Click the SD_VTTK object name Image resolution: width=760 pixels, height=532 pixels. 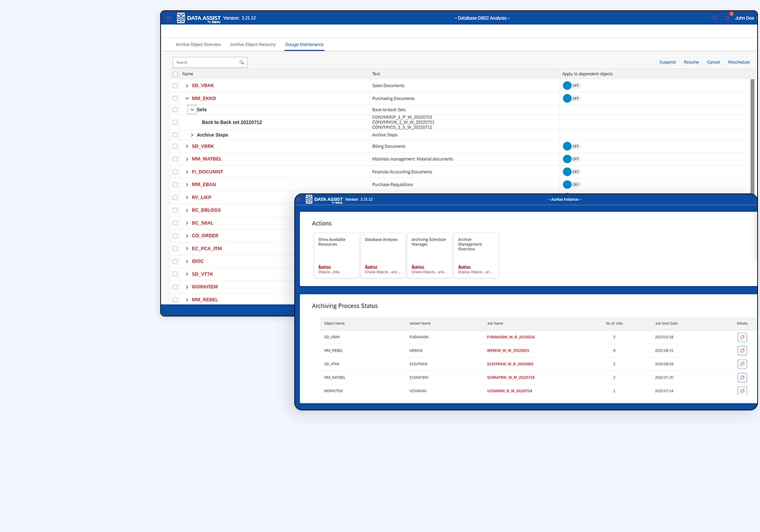(x=202, y=274)
